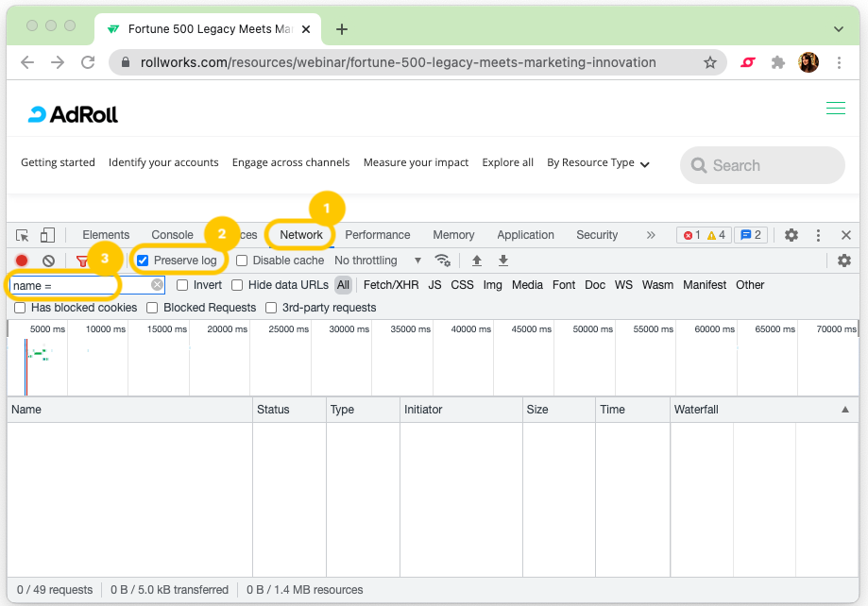Open the Getting started link
The image size is (868, 606).
[58, 162]
